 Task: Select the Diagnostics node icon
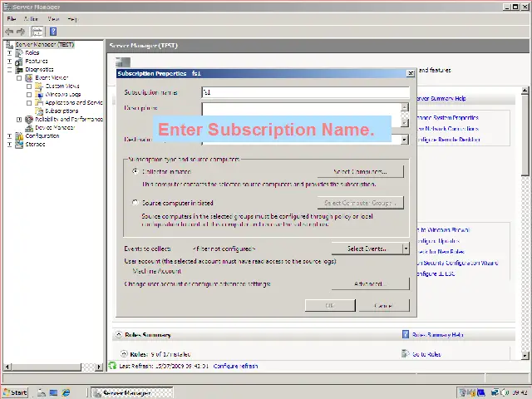19,70
